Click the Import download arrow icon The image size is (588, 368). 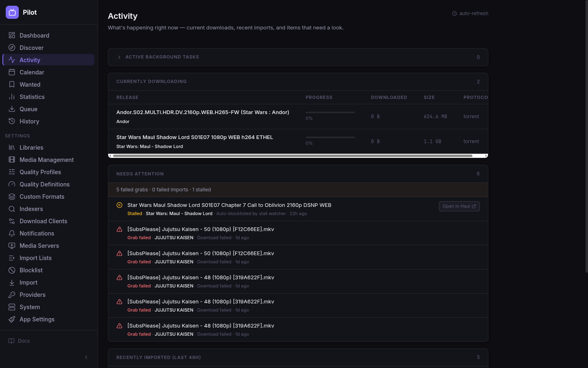(x=12, y=283)
